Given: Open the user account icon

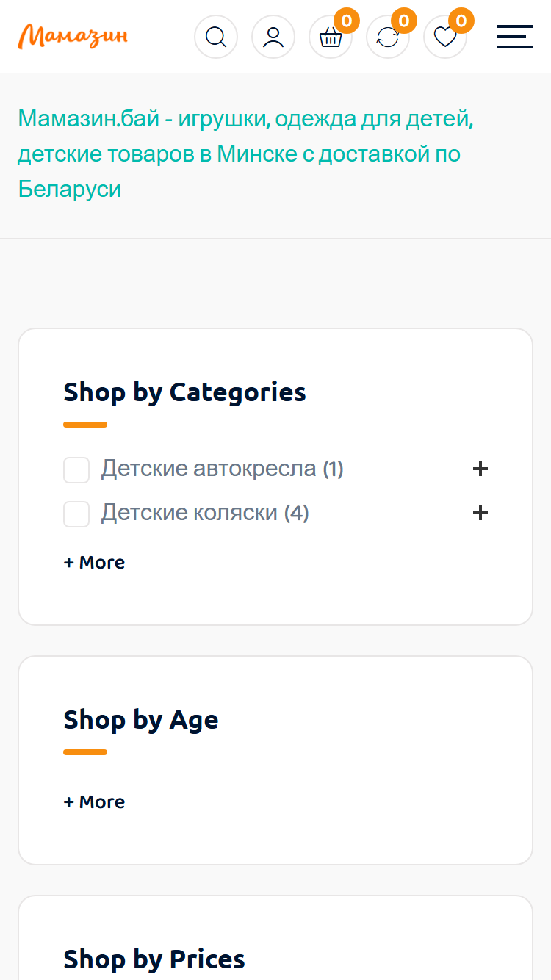Looking at the screenshot, I should [273, 37].
